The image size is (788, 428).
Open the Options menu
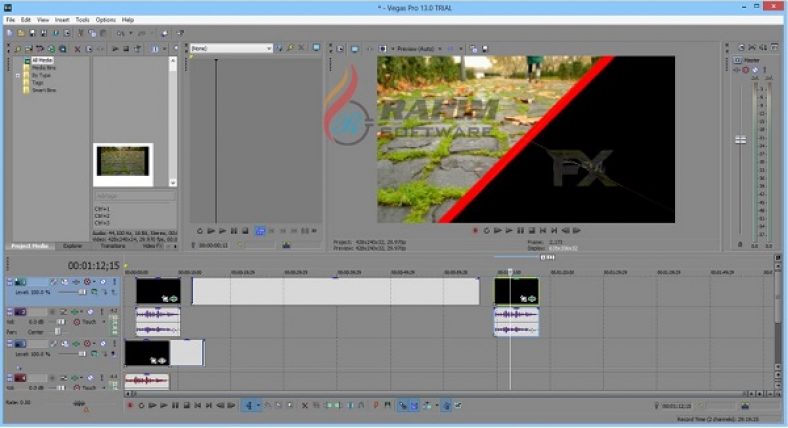[105, 19]
